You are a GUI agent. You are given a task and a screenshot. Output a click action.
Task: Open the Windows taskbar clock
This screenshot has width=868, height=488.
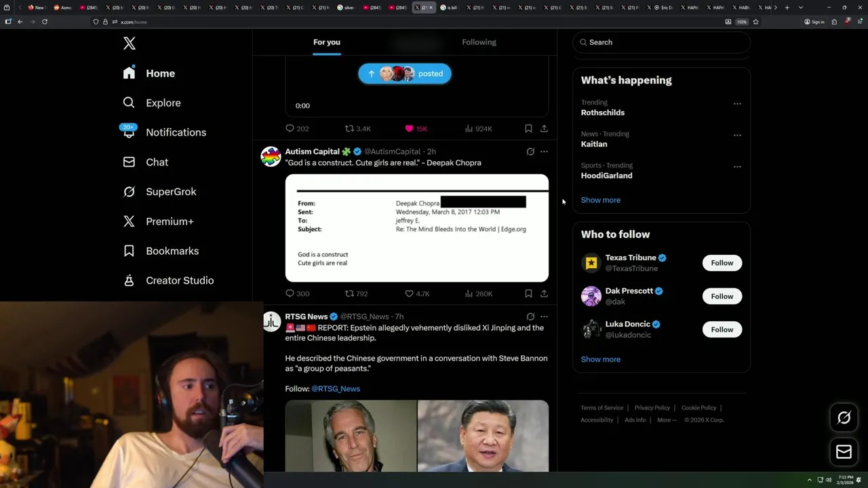click(x=845, y=480)
